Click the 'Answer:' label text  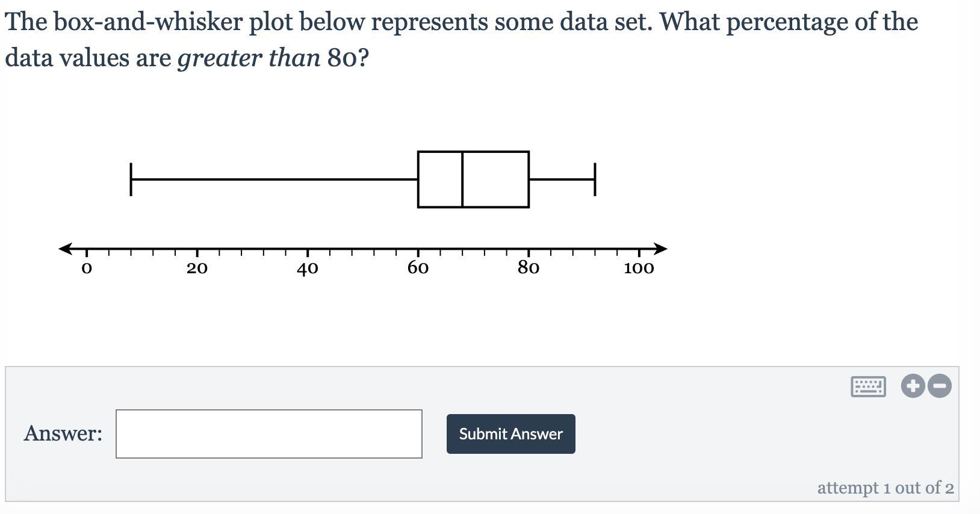point(63,433)
